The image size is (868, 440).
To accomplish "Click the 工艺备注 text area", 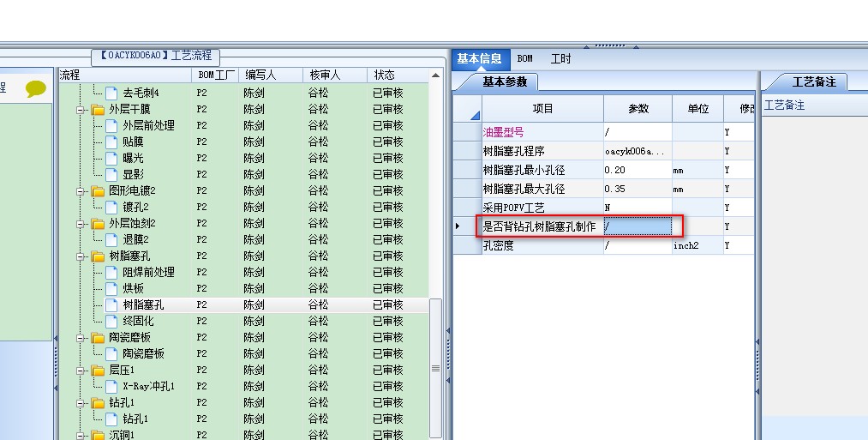I will pos(814,266).
